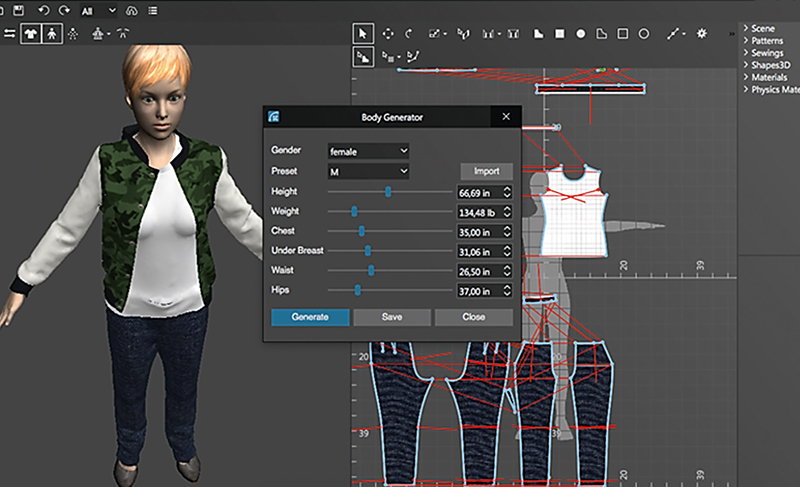This screenshot has height=487, width=800.
Task: Toggle garment visibility shirt icon
Action: coord(31,34)
